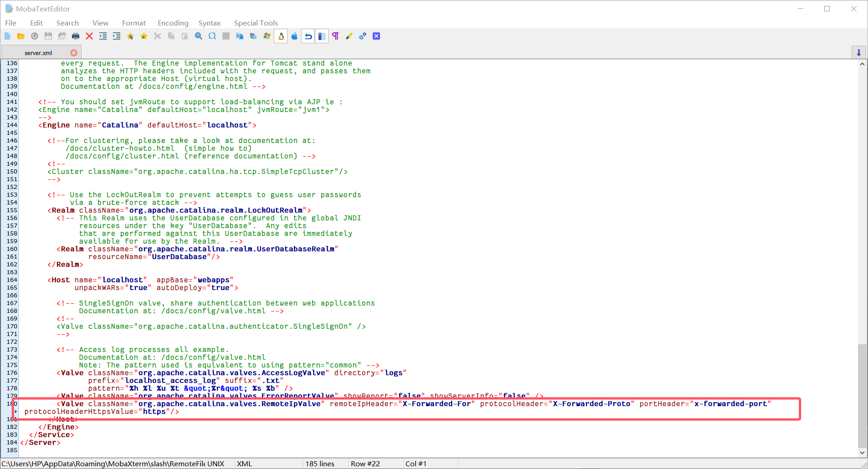This screenshot has width=868, height=469.
Task: Open the Encoding menu
Action: click(x=173, y=23)
